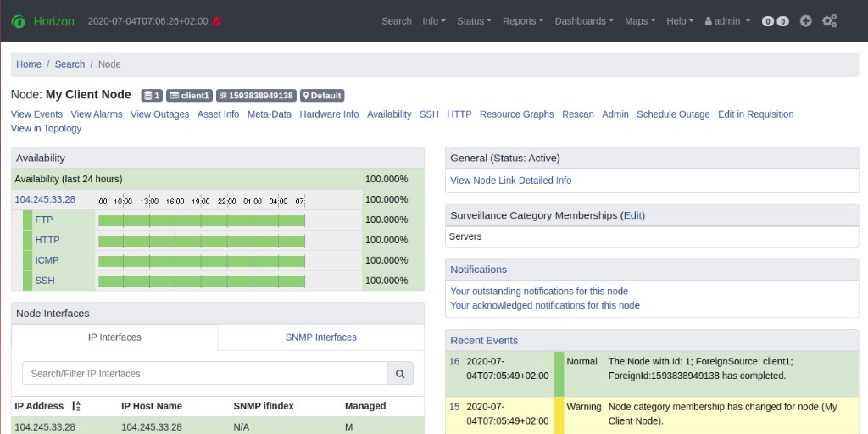The width and height of the screenshot is (868, 434).
Task: Sort by IP Address column icon
Action: coord(75,406)
